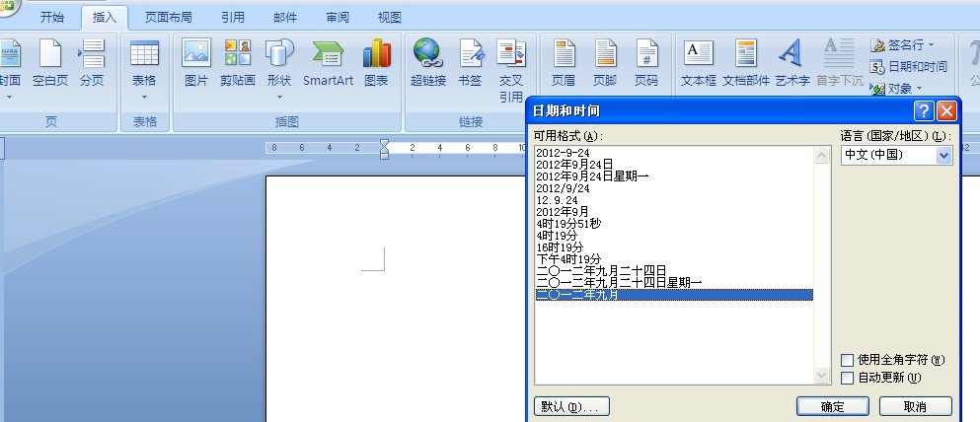Confirm with the 确定 button

tap(833, 406)
